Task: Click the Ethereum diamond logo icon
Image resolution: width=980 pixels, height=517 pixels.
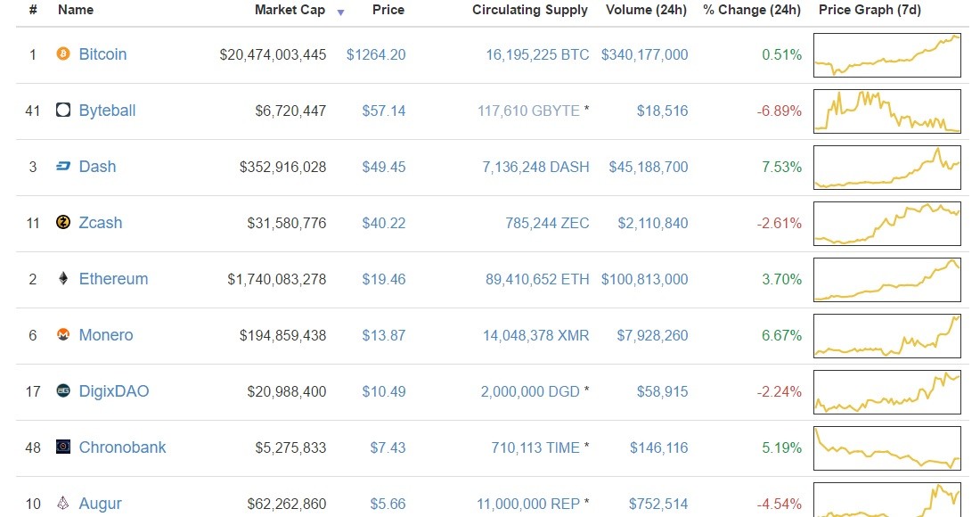Action: pyautogui.click(x=63, y=278)
